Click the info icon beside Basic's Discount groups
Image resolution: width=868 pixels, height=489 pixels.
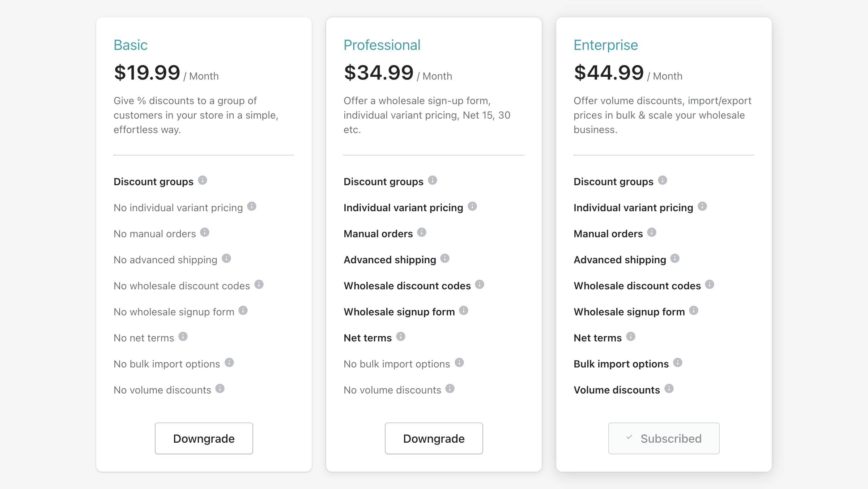pos(203,181)
